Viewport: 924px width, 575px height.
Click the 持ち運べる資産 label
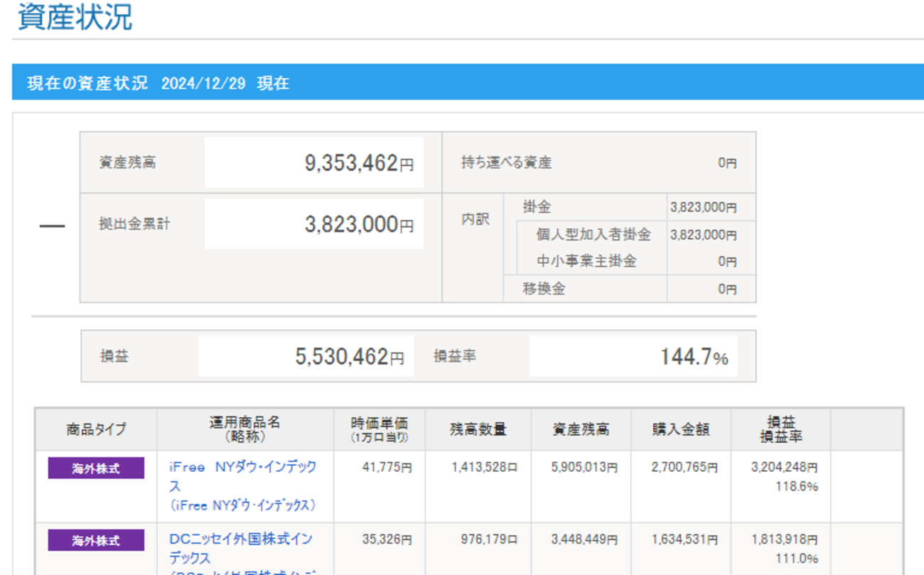point(506,163)
